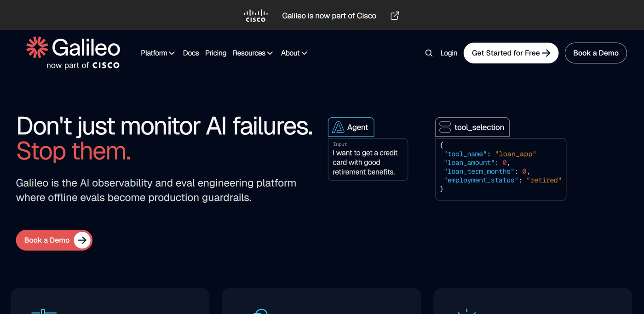Click the Agent label box
This screenshot has height=314, width=644.
coord(351,127)
